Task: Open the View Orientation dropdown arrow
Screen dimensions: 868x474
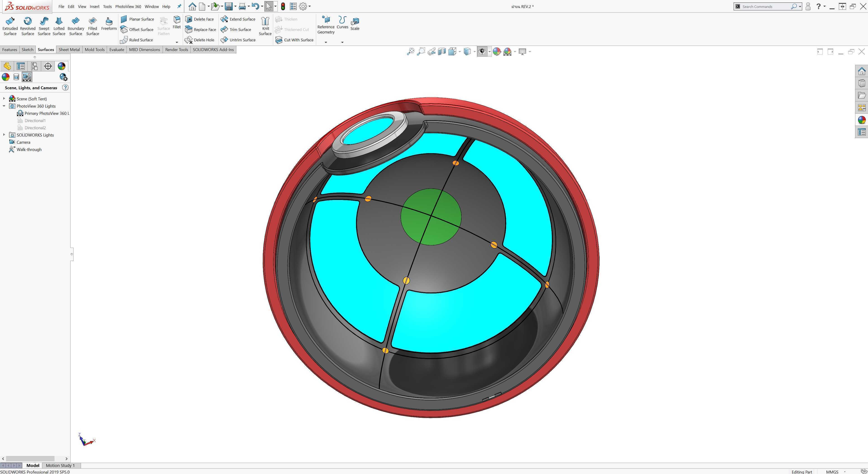Action: pos(460,52)
